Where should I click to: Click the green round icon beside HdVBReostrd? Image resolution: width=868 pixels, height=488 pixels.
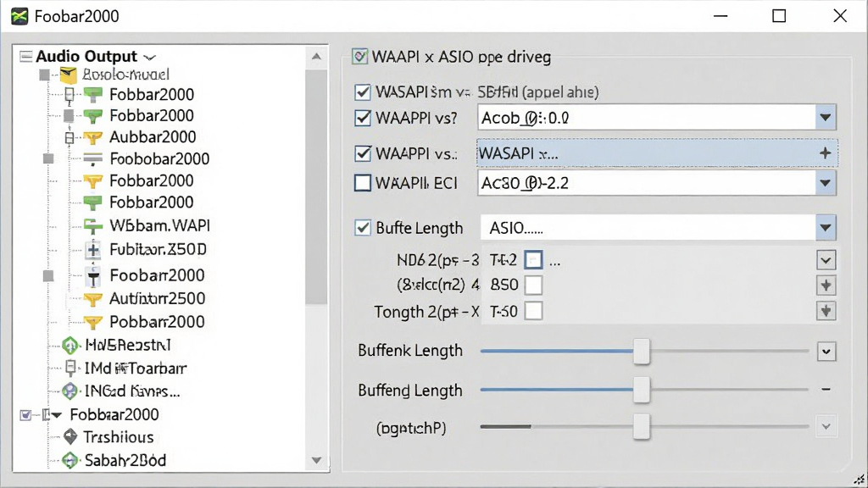[x=70, y=346]
